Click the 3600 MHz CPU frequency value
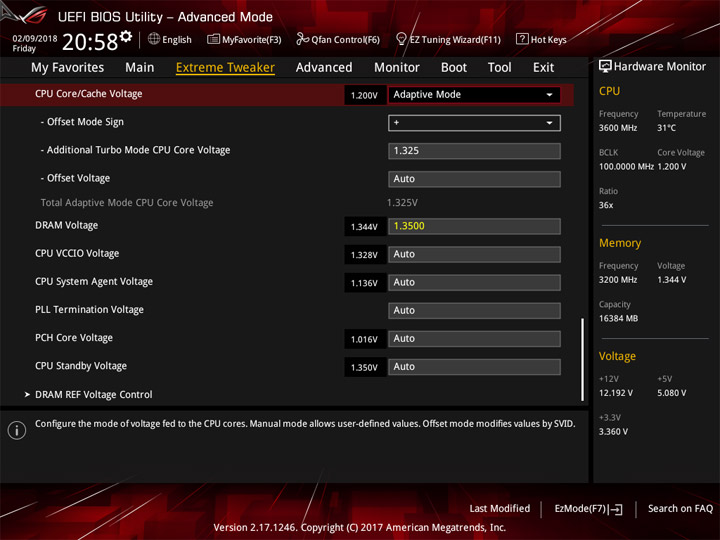This screenshot has width=720, height=540. [618, 128]
